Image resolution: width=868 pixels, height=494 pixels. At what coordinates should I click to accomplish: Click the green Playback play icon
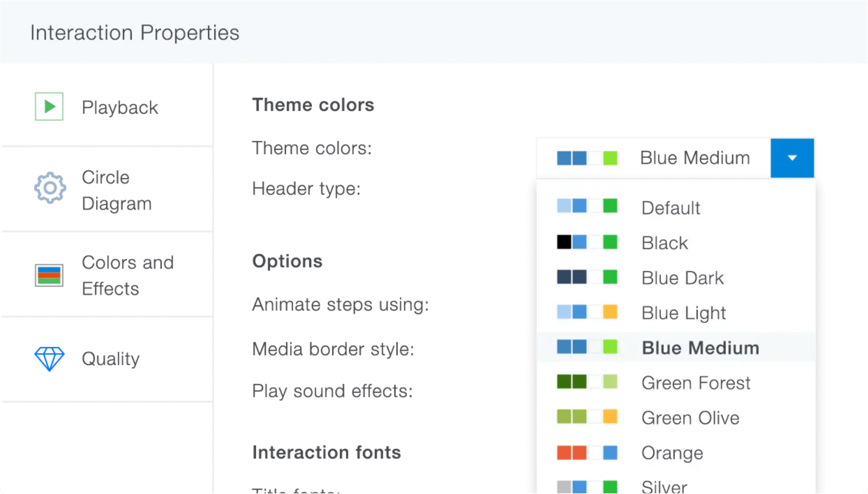click(49, 106)
